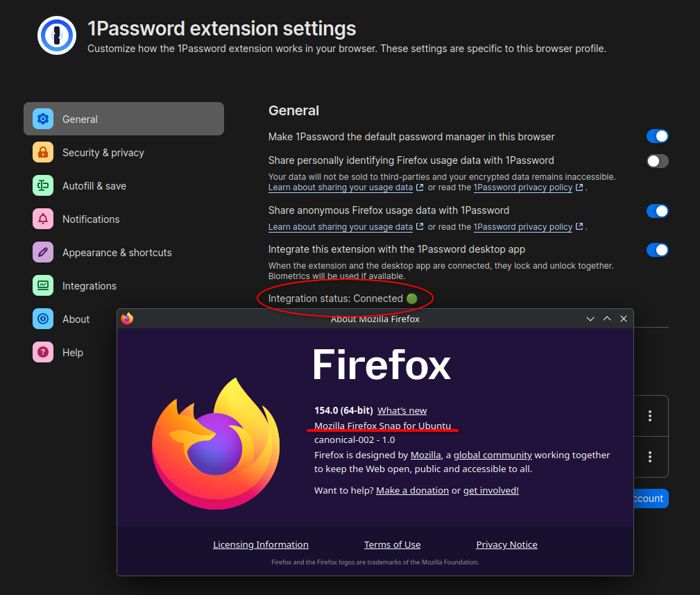Toggle integration with 1Password desktop app
This screenshot has height=595, width=700.
(657, 250)
